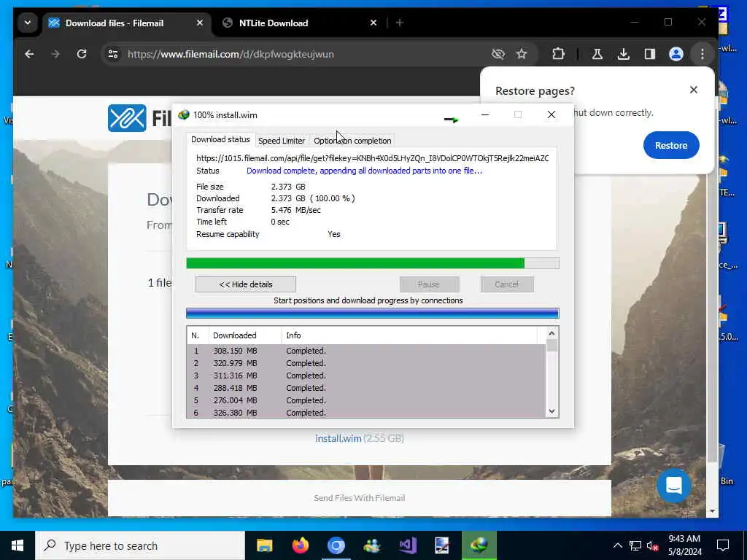The width and height of the screenshot is (747, 560).
Task: Click the IDM icon in dialog title bar
Action: (183, 114)
